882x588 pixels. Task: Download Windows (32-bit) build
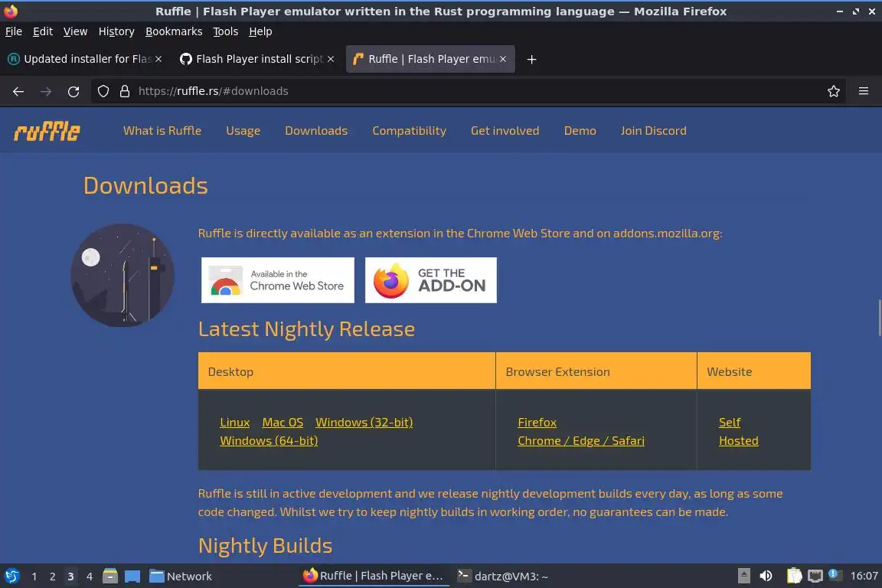[364, 422]
